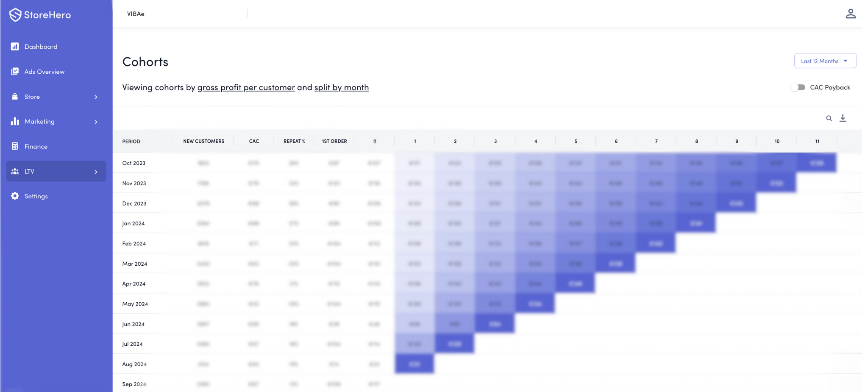
Task: Open the Store menu item
Action: 32,97
